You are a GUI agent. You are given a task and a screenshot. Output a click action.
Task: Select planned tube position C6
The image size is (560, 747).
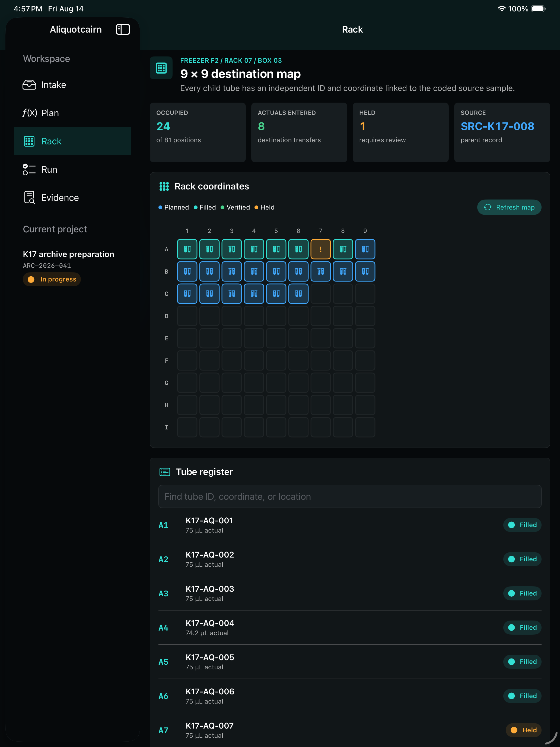tap(298, 294)
